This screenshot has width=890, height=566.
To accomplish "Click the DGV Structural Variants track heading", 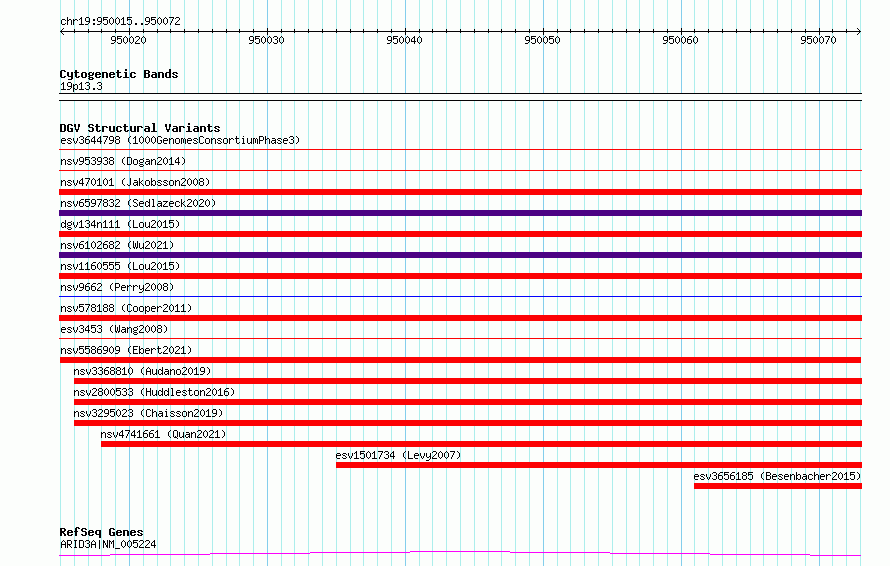I will click(140, 128).
